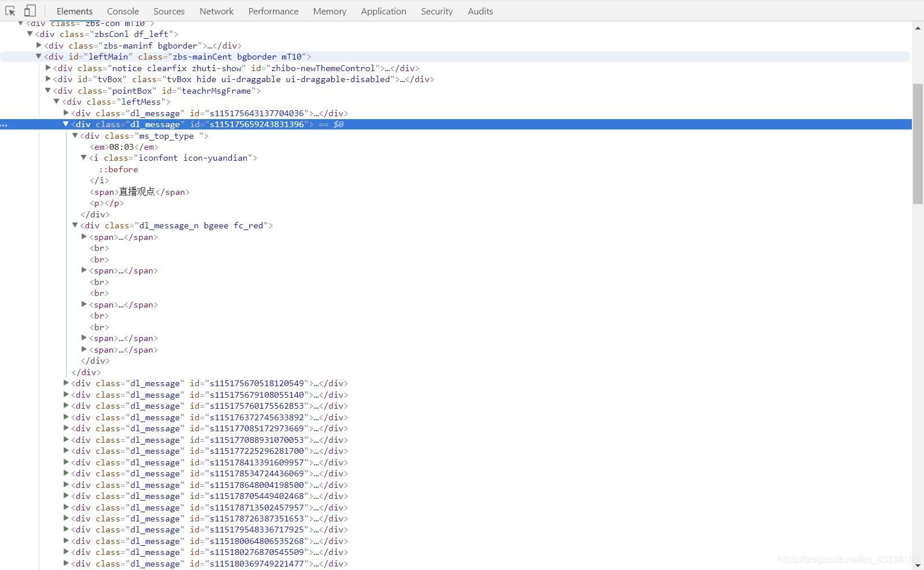924x570 pixels.
Task: Activate the inspect element picker icon
Action: pos(10,11)
